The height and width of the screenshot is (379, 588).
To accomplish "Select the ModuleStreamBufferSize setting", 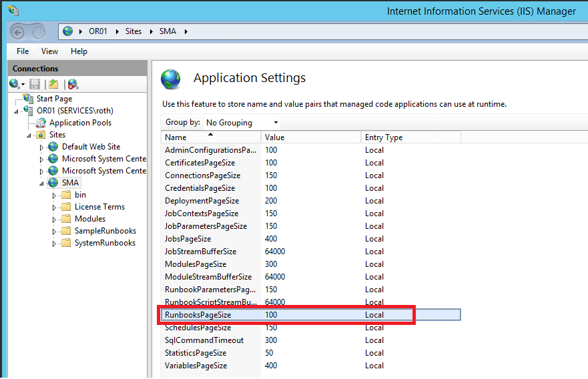I will [311, 277].
